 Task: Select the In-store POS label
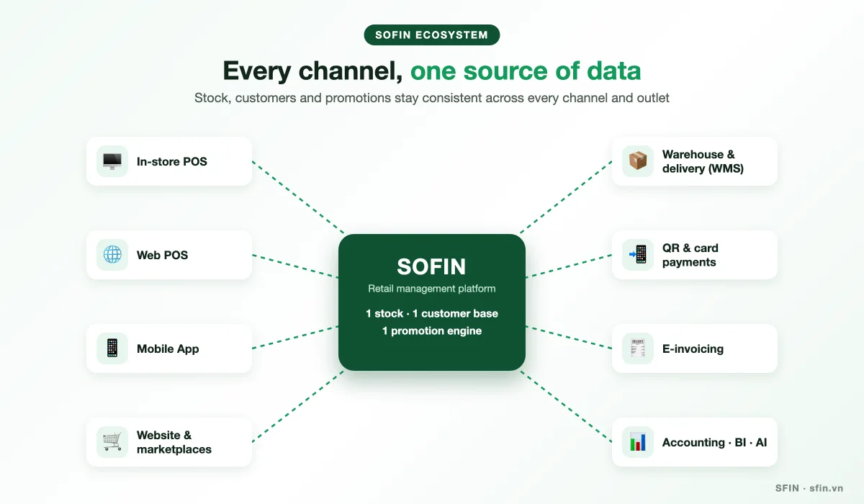click(x=172, y=162)
